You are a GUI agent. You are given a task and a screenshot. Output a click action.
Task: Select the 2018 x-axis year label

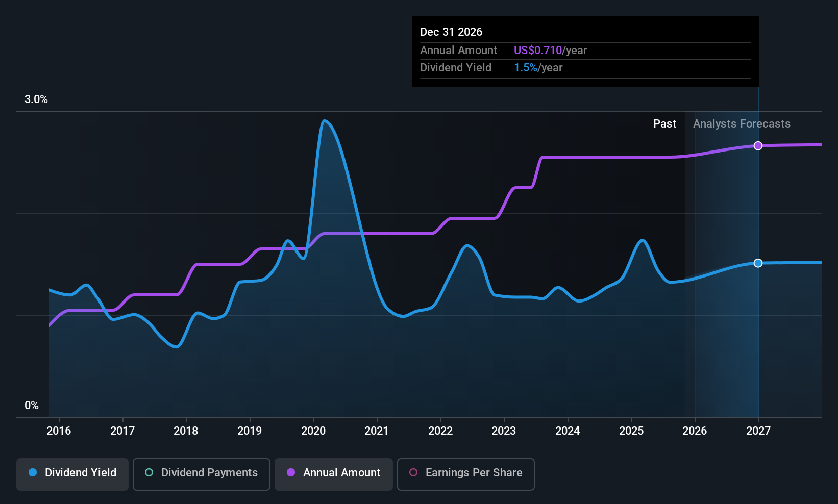pyautogui.click(x=186, y=431)
